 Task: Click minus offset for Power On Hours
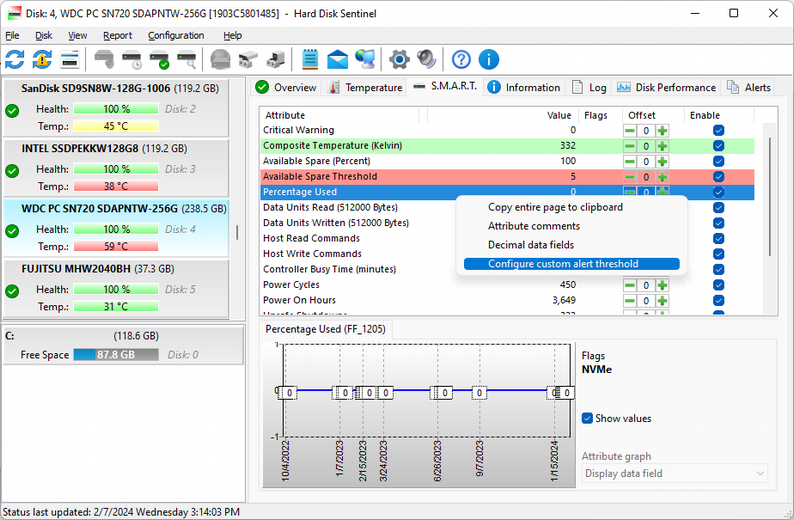pos(629,301)
